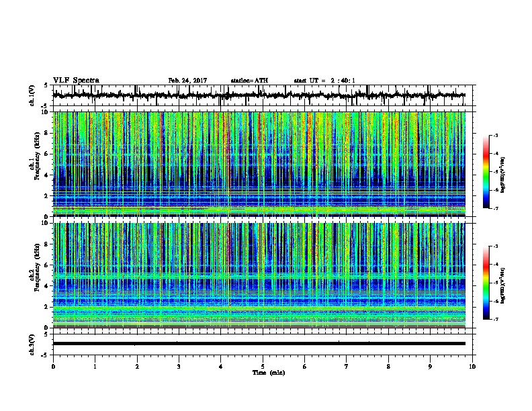Click the time axis tick label '0'
532x411 pixels.
pos(53,367)
